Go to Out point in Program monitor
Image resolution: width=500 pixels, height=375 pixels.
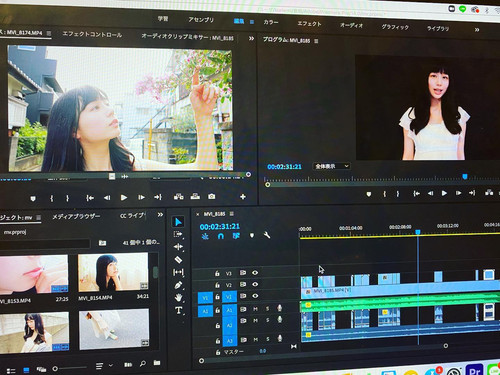tap(472, 193)
